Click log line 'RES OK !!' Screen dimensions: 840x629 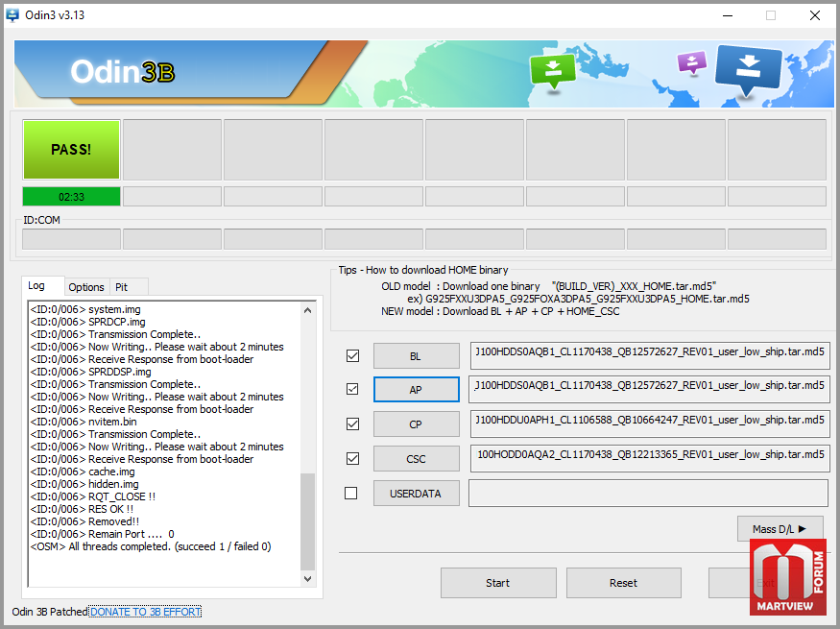tap(82, 509)
